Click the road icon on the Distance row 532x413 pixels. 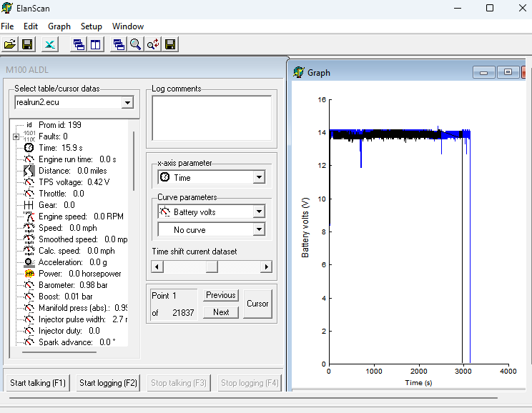pos(29,171)
